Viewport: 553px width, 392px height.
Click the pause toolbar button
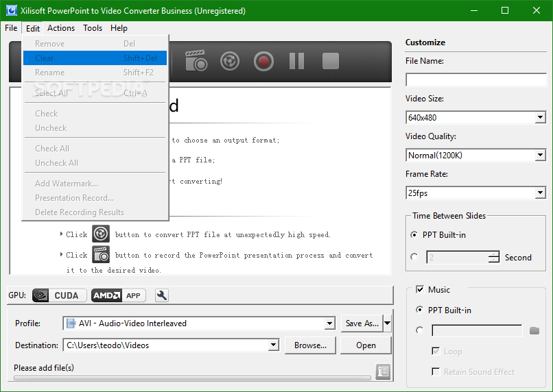pos(296,61)
